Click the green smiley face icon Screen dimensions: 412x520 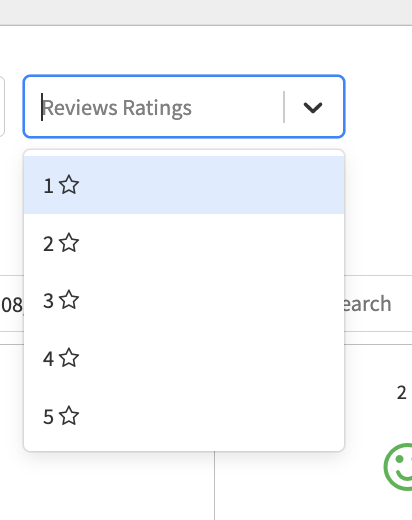pos(398,467)
